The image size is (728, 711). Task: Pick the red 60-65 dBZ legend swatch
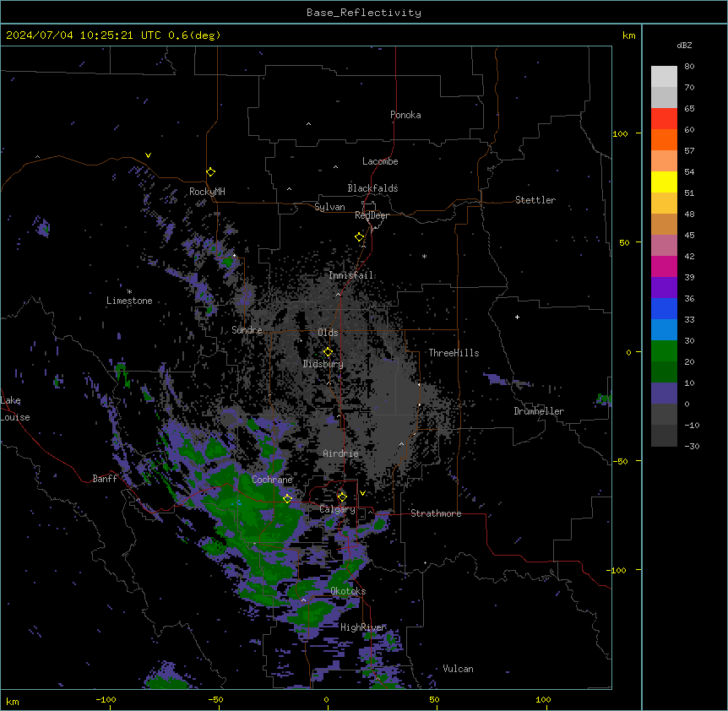click(664, 119)
